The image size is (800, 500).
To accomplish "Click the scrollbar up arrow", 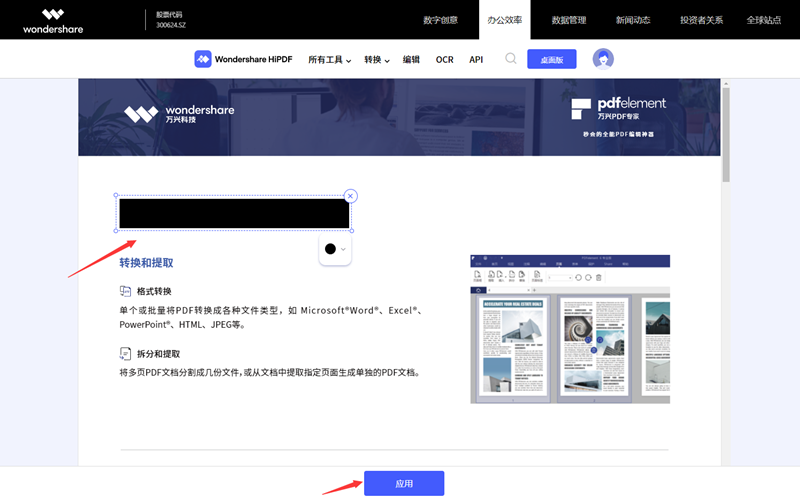I will pyautogui.click(x=726, y=83).
